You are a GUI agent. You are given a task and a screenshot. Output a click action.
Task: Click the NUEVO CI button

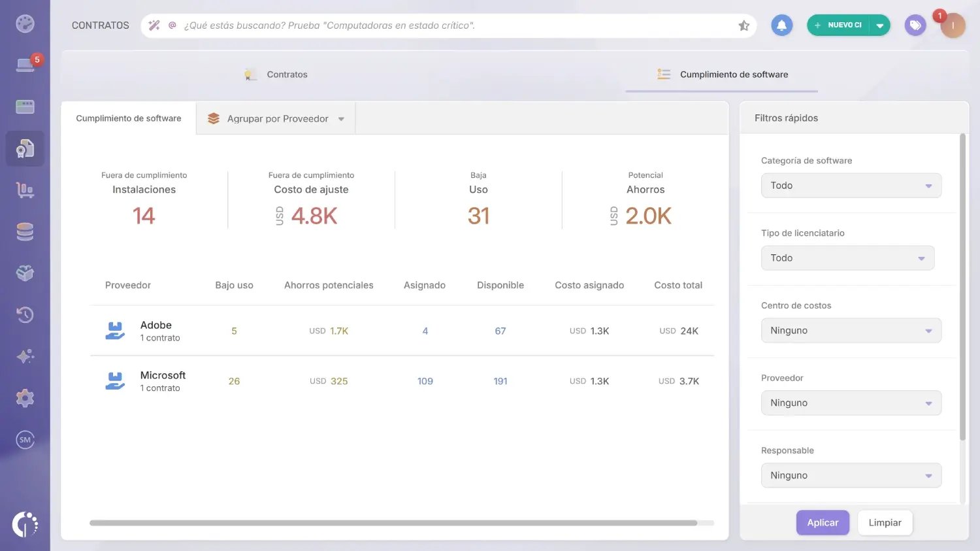[839, 25]
